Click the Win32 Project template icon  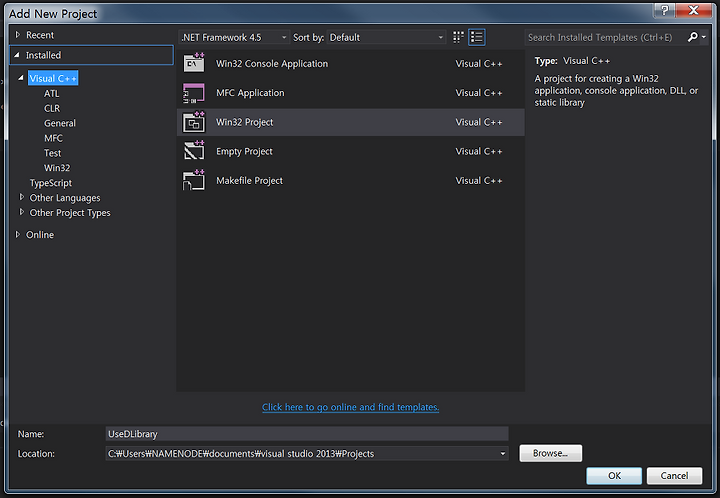coord(194,122)
